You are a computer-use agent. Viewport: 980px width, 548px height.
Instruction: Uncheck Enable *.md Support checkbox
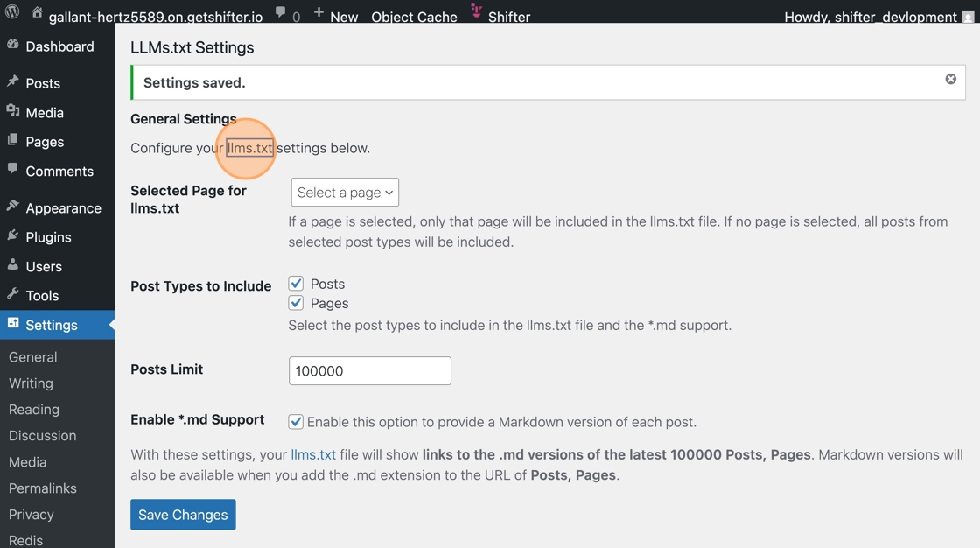(296, 422)
